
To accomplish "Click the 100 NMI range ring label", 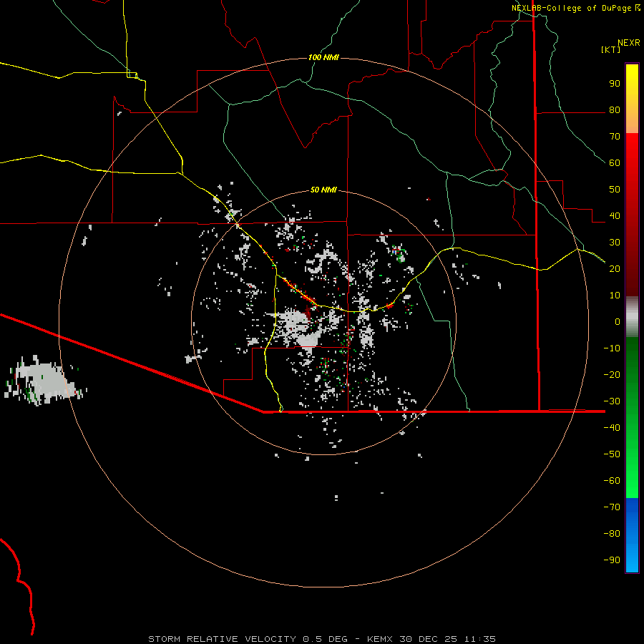I will [323, 57].
